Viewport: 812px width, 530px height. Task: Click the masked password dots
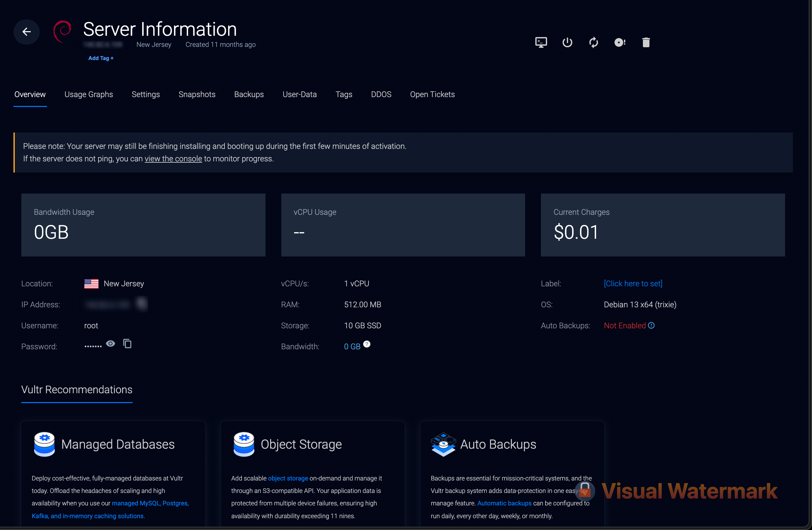(93, 346)
